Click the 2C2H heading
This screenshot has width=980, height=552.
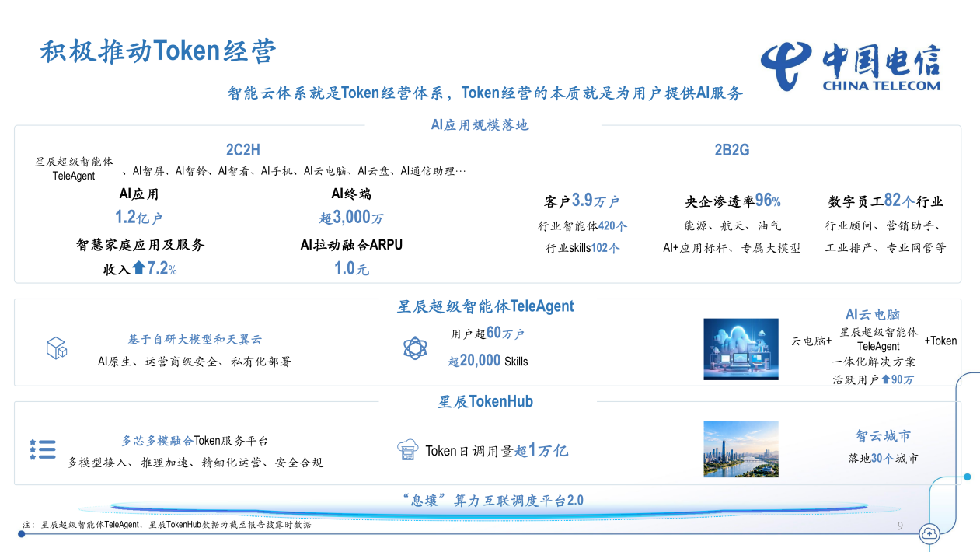point(243,150)
